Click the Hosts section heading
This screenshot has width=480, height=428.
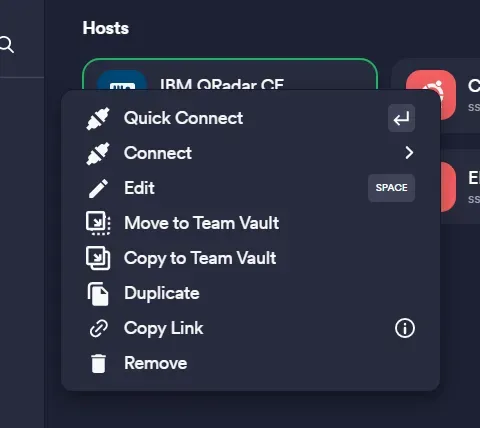click(x=106, y=28)
